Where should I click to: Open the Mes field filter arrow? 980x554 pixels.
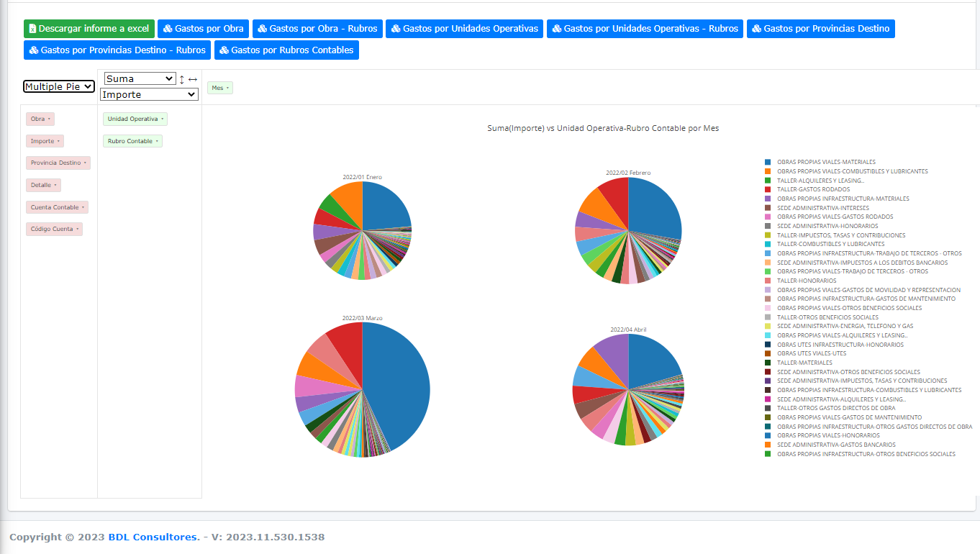point(227,88)
